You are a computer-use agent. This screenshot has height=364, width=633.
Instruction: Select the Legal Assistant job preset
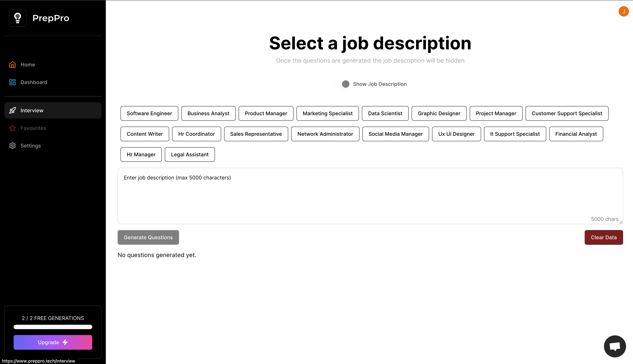pyautogui.click(x=189, y=154)
